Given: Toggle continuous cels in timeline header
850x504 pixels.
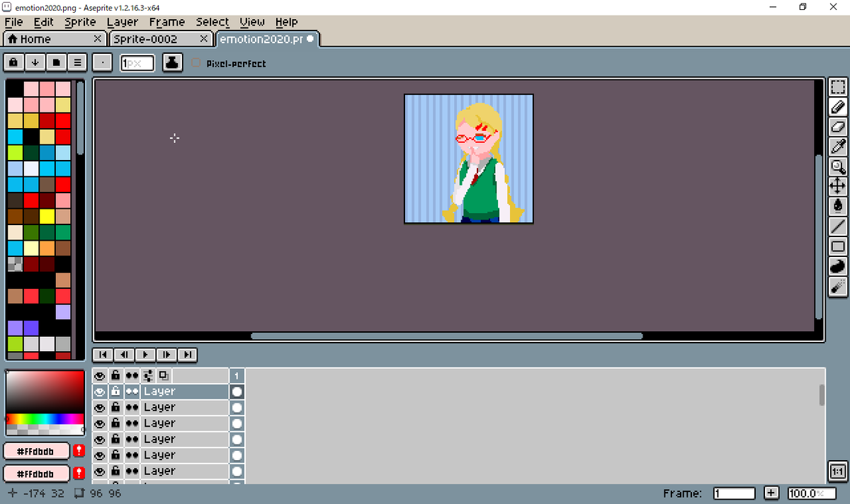Looking at the screenshot, I should [132, 376].
